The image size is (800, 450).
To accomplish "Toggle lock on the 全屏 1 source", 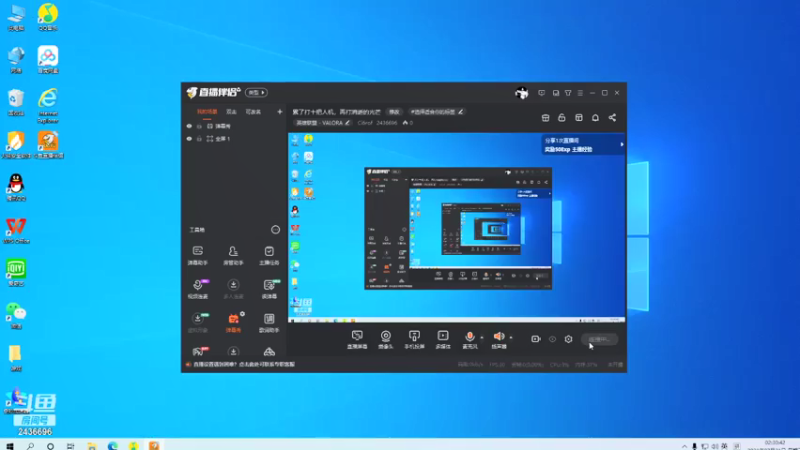I will [x=199, y=139].
